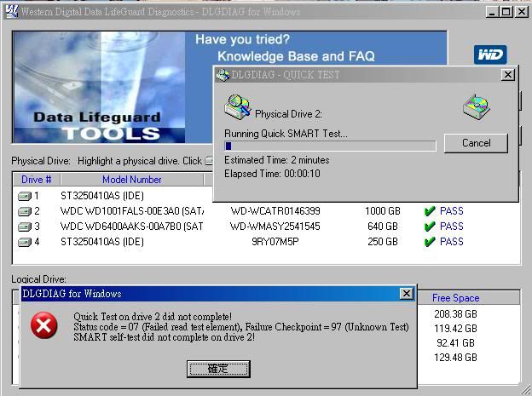Viewport: 532px width, 396px height.
Task: Sort by Drive # column header
Action: click(x=37, y=180)
